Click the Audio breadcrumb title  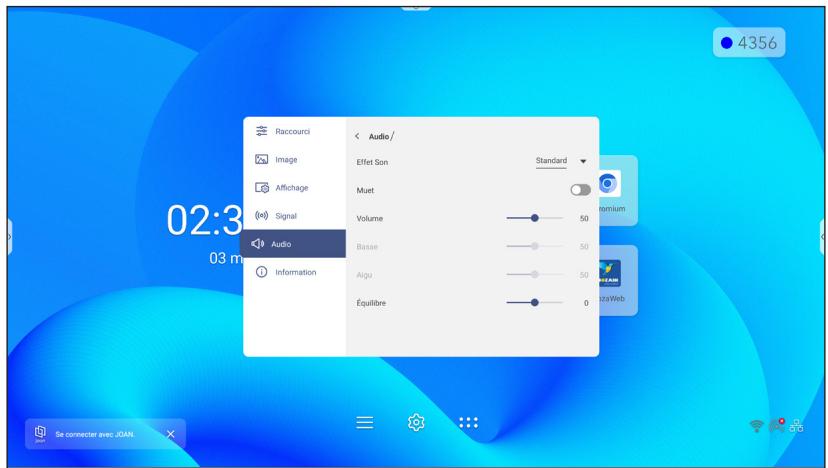[379, 136]
